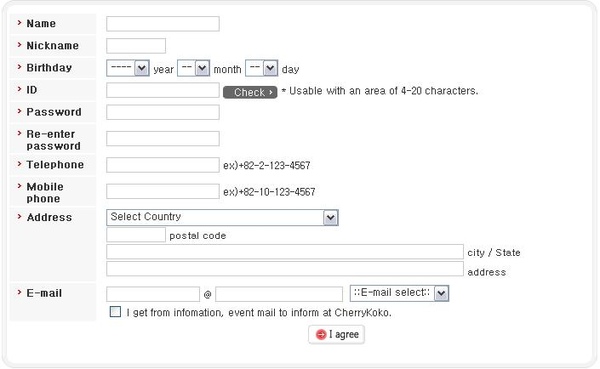
Task: Click the city / State input field
Action: (x=285, y=252)
